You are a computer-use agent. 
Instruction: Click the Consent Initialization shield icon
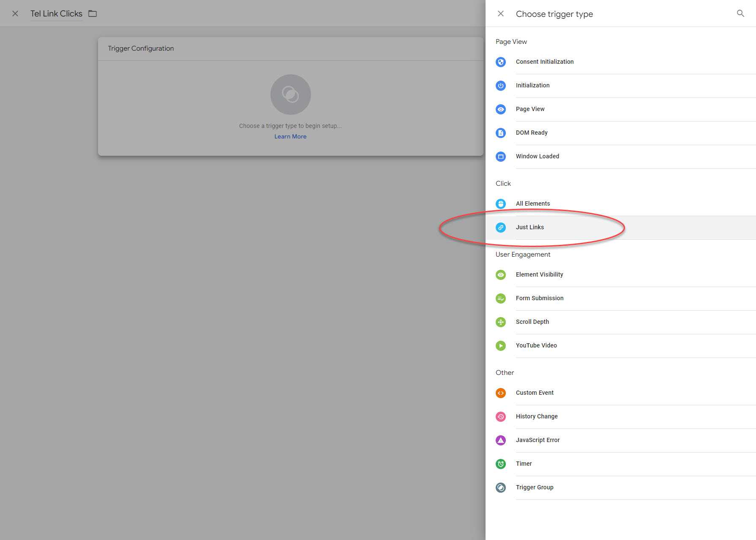pos(501,62)
